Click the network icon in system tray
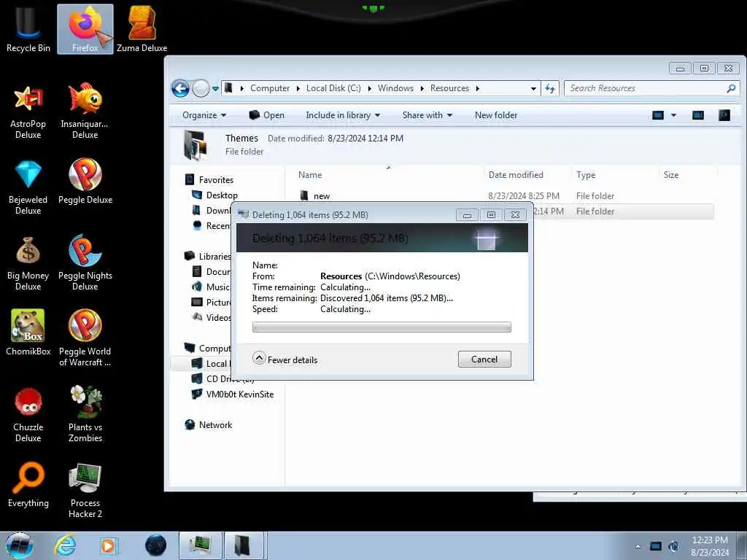 click(656, 546)
